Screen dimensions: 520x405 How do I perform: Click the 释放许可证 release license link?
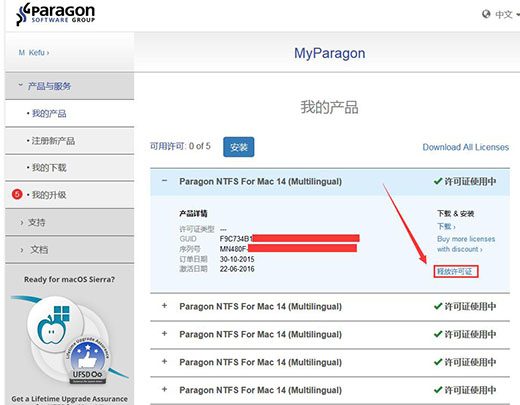[x=455, y=272]
